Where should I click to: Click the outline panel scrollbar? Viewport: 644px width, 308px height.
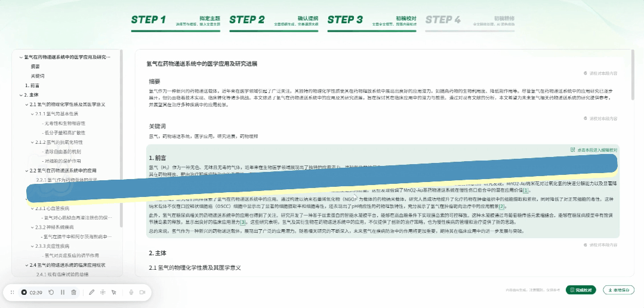(121, 138)
